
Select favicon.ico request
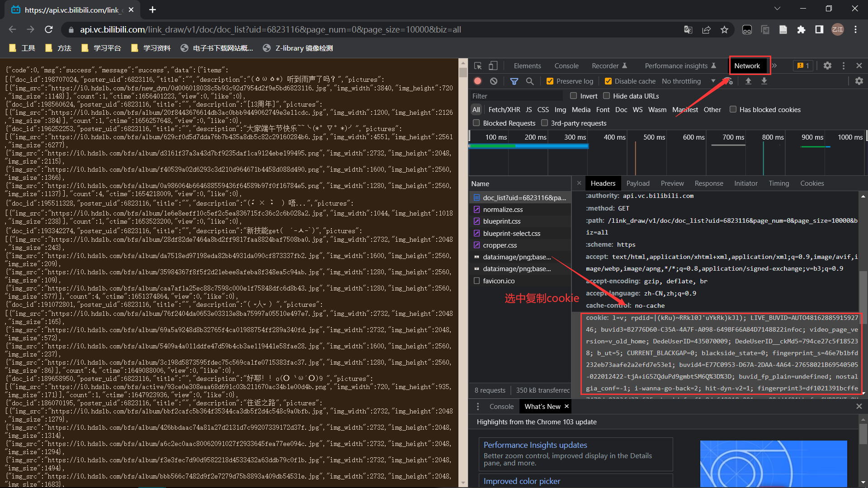[x=520, y=281]
